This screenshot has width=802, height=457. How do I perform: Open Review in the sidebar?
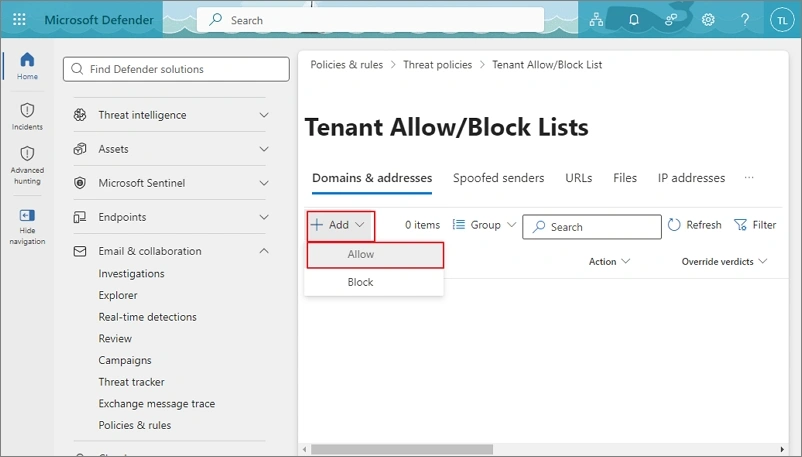(115, 338)
